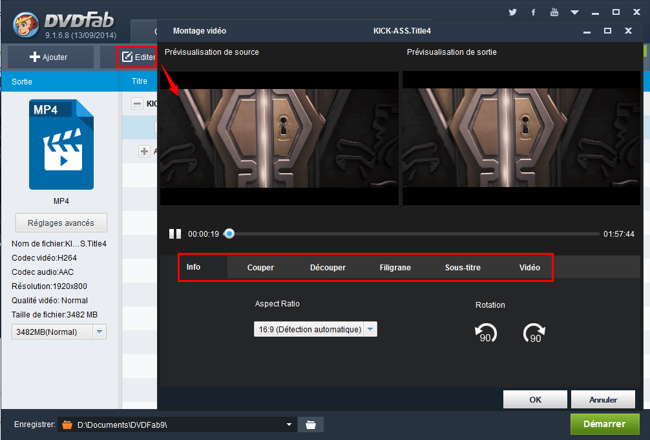The width and height of the screenshot is (650, 440).
Task: Minimize the Montage vidéo dialog
Action: tap(587, 31)
